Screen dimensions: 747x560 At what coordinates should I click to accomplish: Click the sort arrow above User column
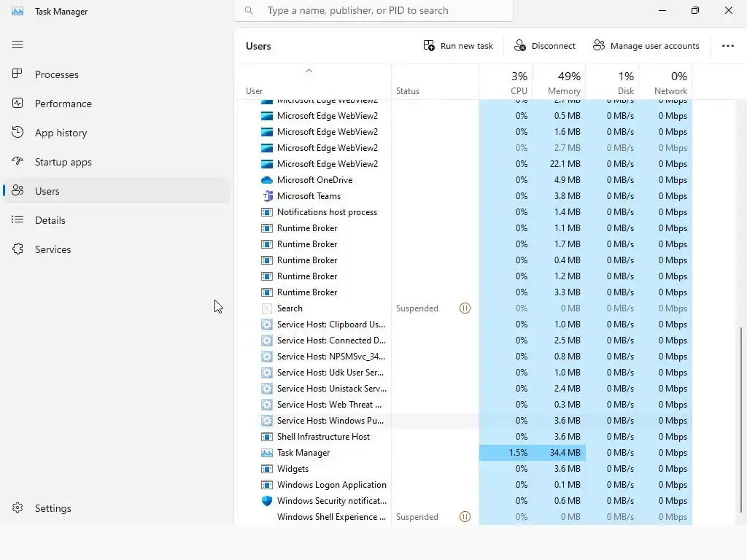(x=309, y=71)
